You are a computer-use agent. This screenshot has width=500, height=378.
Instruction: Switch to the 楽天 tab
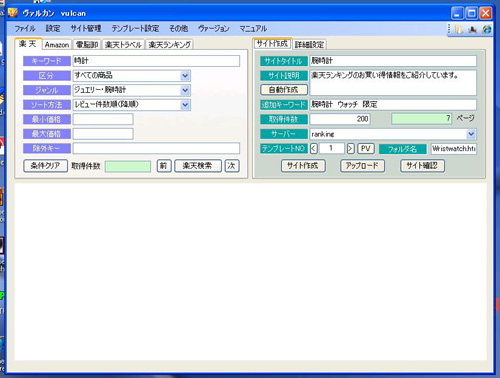[28, 44]
